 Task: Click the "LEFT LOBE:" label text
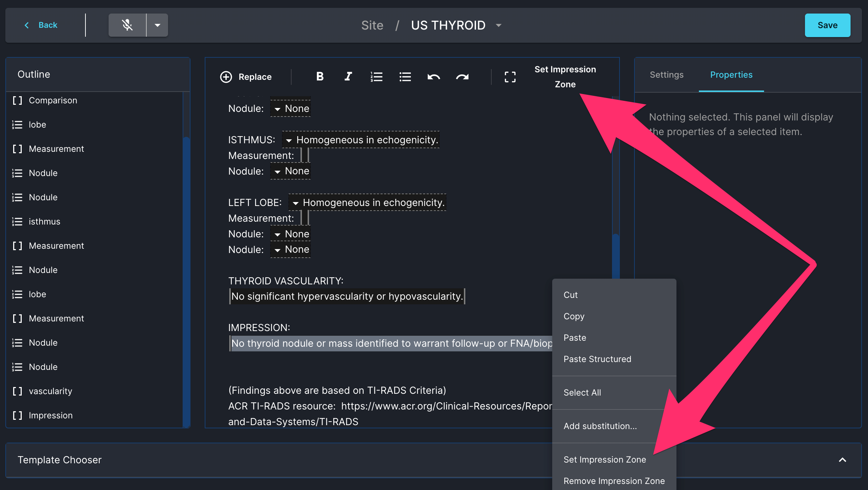(x=255, y=202)
